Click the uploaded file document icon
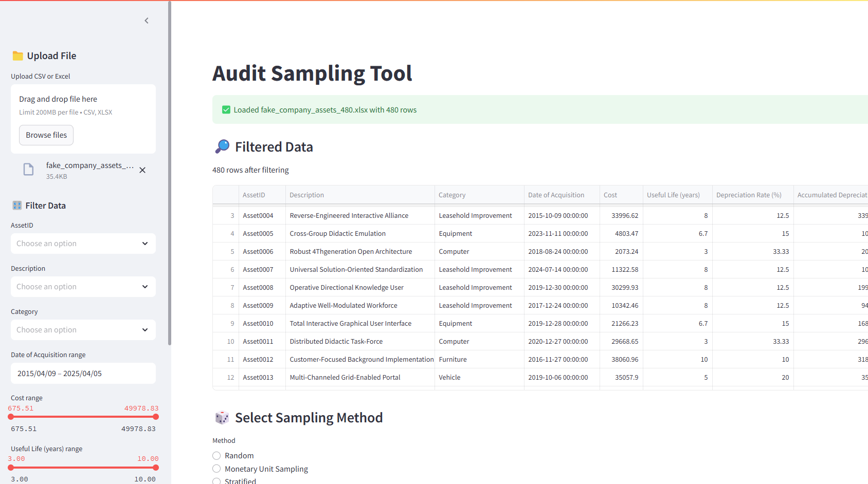The width and height of the screenshot is (868, 484). click(x=29, y=170)
